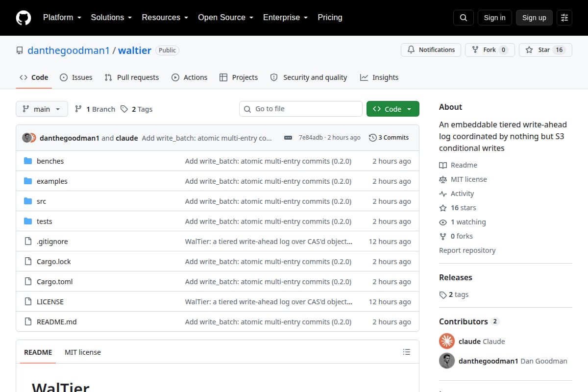This screenshot has height=392, width=588.
Task: Click claude's avatar in Contributors
Action: 447,341
